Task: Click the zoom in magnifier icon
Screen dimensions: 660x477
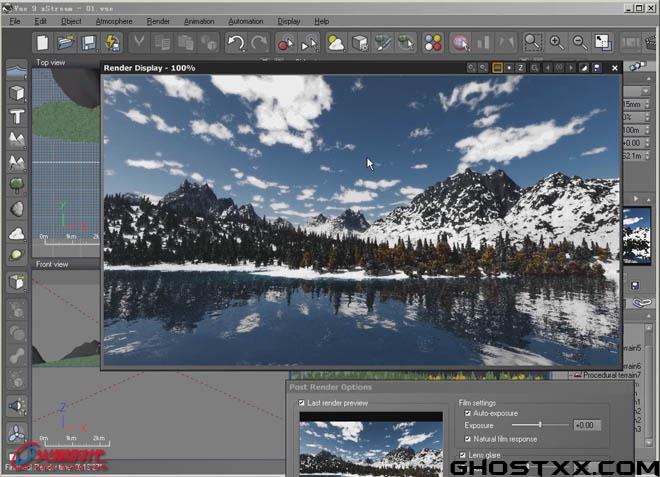Action: click(556, 43)
